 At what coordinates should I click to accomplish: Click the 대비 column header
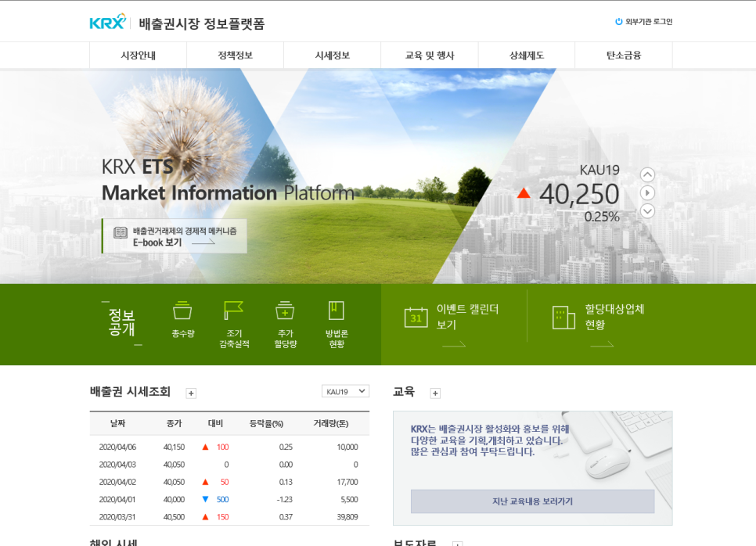tap(215, 423)
